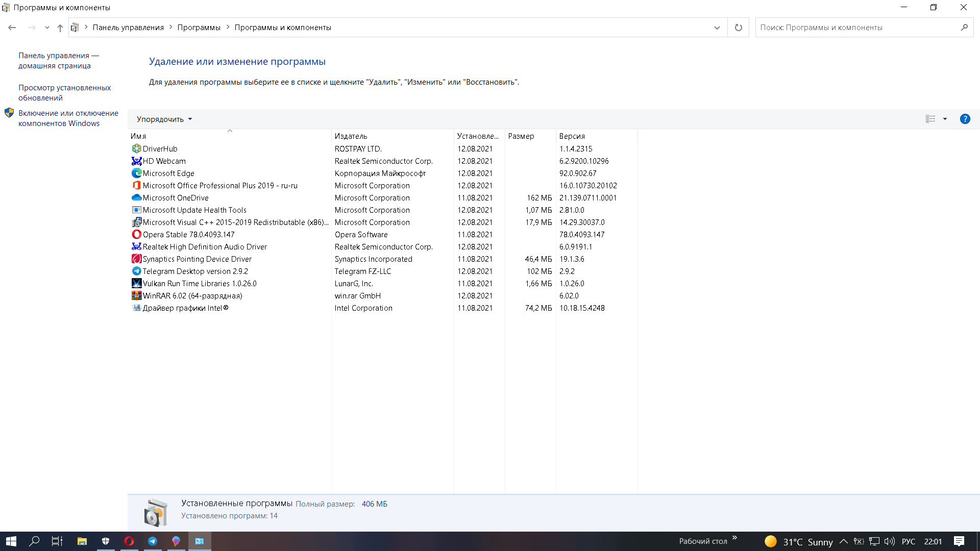
Task: Click the refresh button beside address bar
Action: pos(738,28)
